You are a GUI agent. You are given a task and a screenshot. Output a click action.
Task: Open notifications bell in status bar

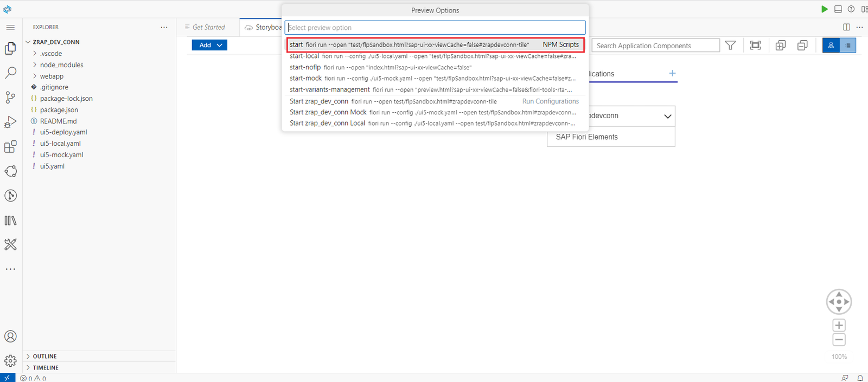pos(860,378)
